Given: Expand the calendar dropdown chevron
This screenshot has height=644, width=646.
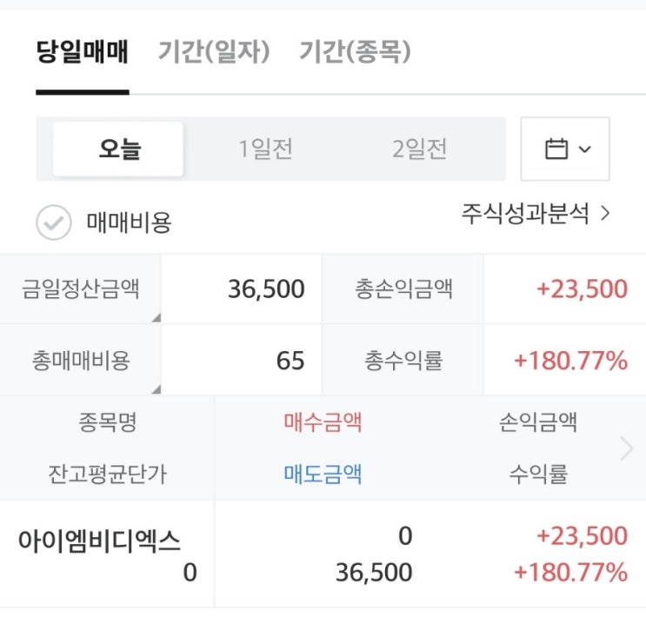Looking at the screenshot, I should coord(584,149).
